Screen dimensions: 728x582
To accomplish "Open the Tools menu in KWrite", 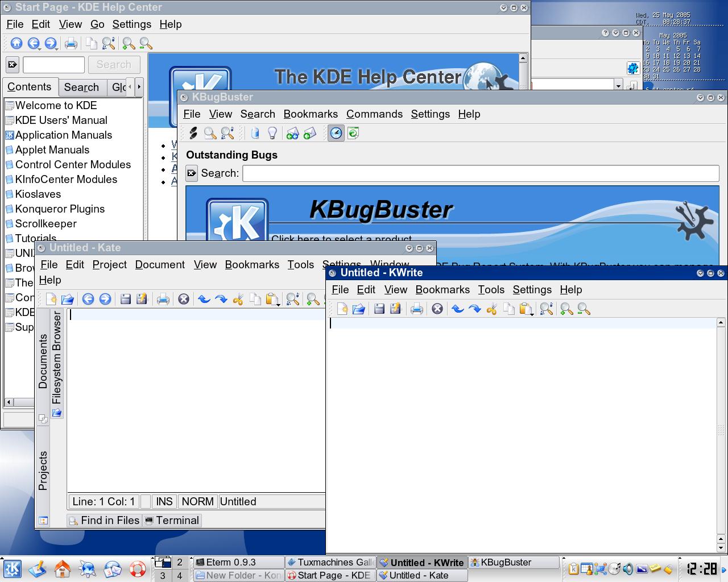I will 491,290.
